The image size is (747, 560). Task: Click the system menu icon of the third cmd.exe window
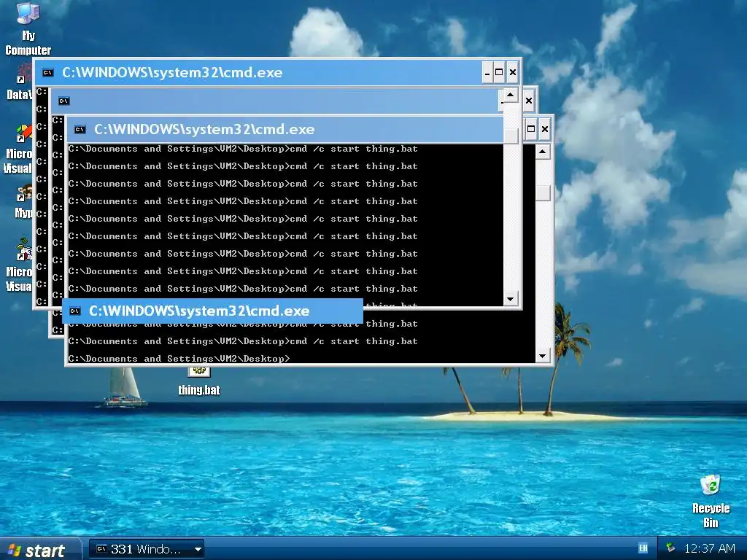click(80, 130)
